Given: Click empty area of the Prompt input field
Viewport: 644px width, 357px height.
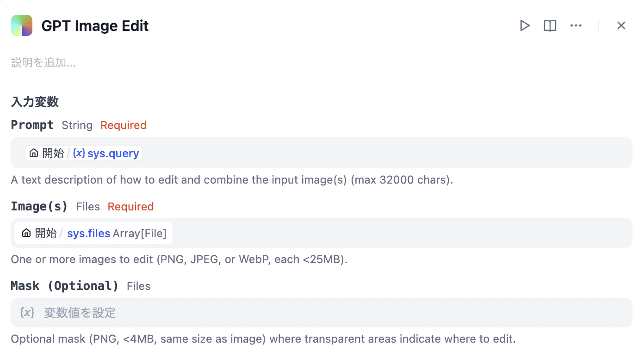Looking at the screenshot, I should tap(386, 153).
